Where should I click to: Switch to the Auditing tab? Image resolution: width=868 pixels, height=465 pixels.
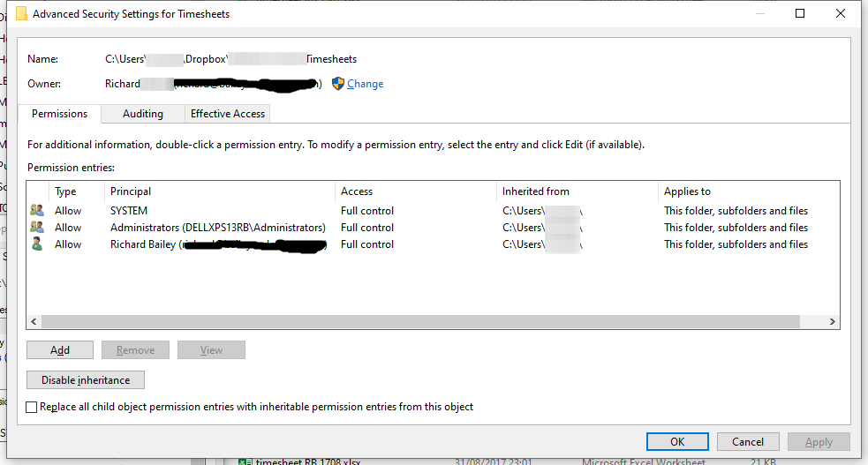[x=142, y=114]
